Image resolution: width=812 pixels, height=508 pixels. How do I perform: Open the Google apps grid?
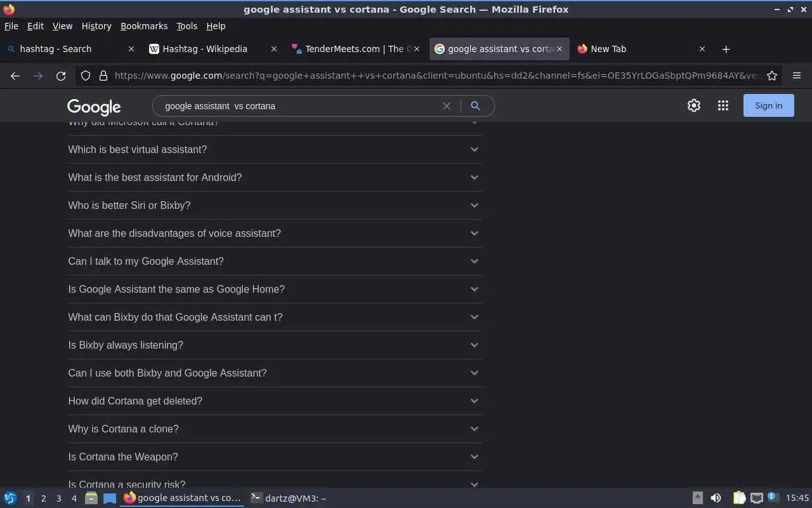[723, 105]
